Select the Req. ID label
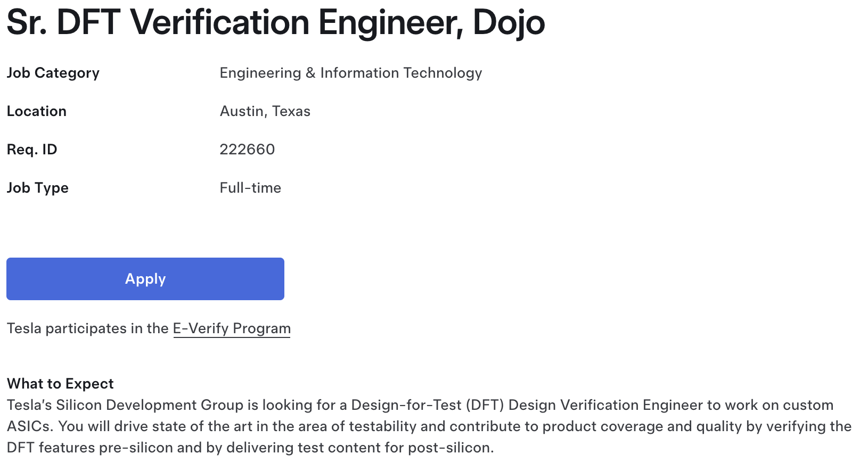The image size is (868, 462). click(x=32, y=150)
